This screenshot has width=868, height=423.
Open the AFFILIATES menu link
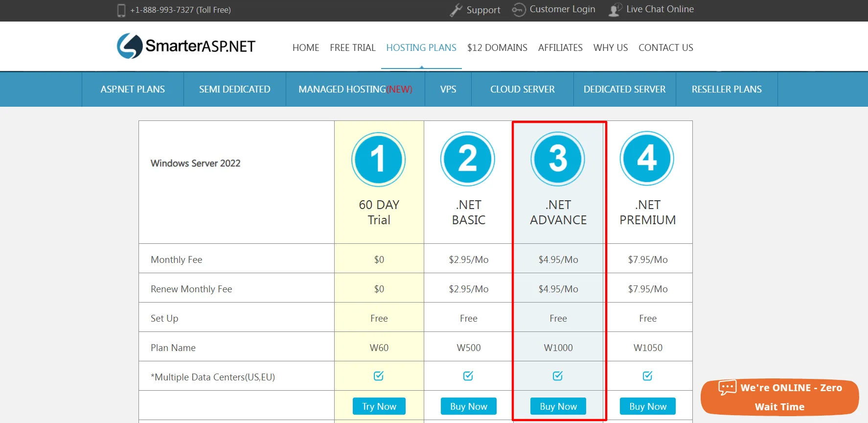click(560, 47)
